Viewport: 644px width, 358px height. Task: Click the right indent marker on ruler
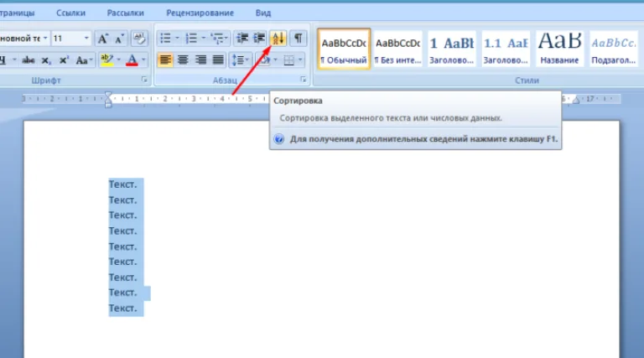pos(576,100)
